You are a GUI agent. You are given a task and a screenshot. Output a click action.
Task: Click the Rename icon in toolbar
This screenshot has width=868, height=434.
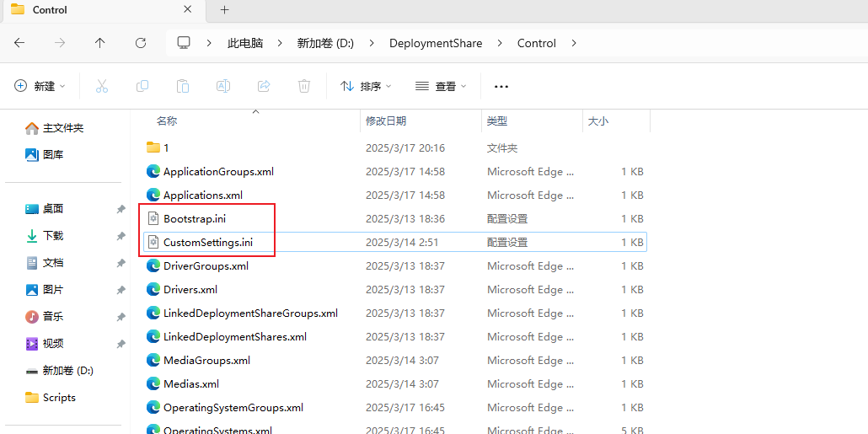coord(223,86)
